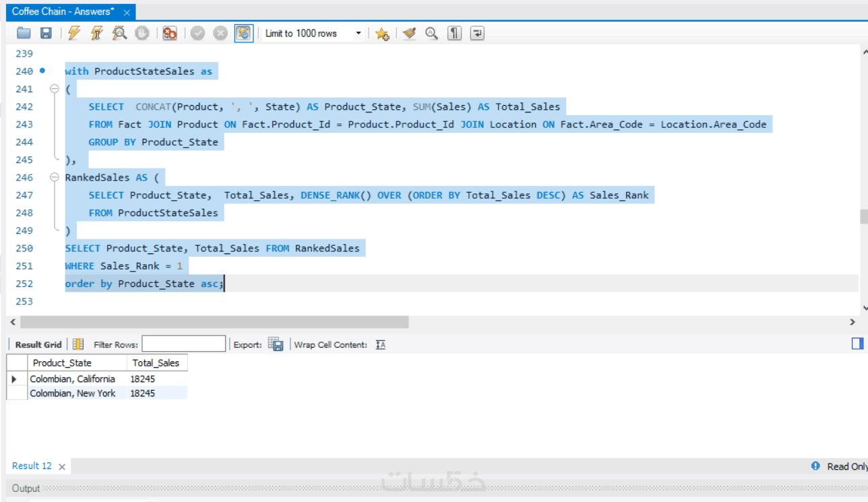Viewport: 868px width, 502px height.
Task: Click the grid columns icon beside Result Grid
Action: (78, 344)
